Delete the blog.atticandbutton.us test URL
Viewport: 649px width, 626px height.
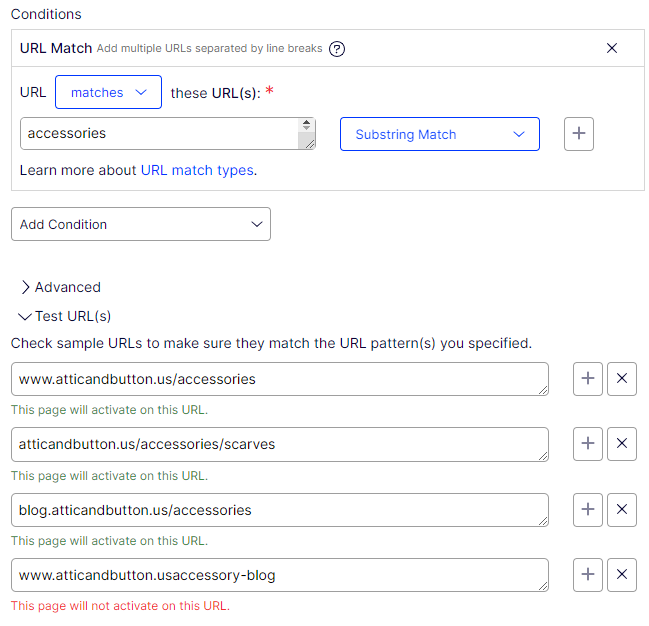[x=622, y=510]
